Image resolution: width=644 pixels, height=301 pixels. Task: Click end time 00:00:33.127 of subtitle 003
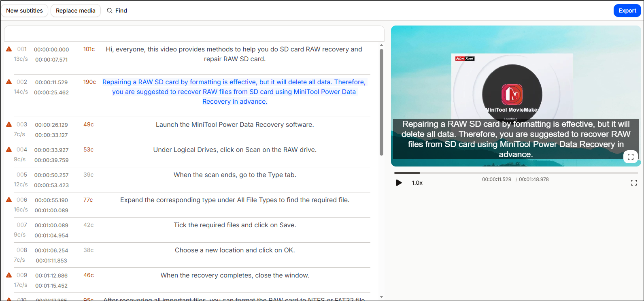click(51, 135)
